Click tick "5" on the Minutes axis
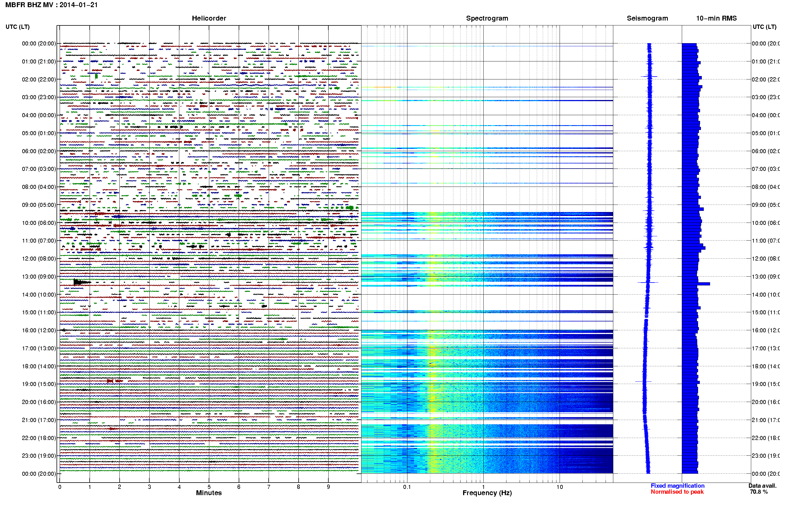This screenshot has height=508, width=812. click(209, 487)
